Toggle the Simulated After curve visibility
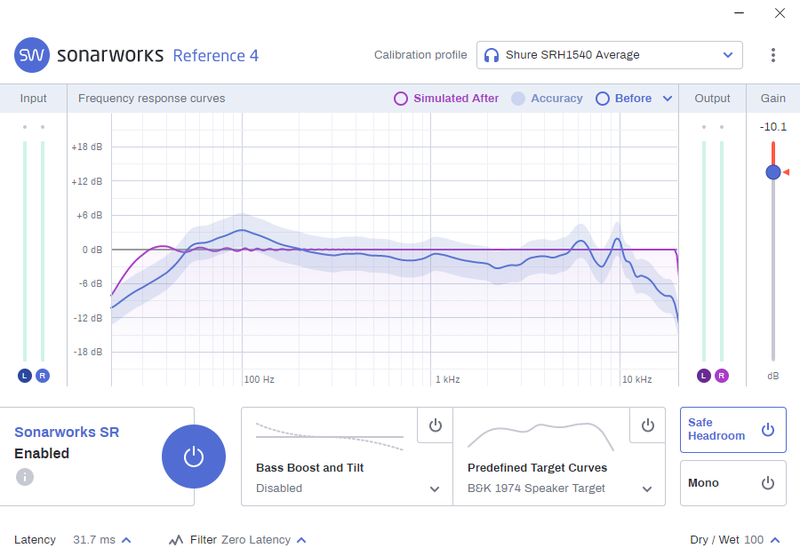800x548 pixels. tap(446, 98)
